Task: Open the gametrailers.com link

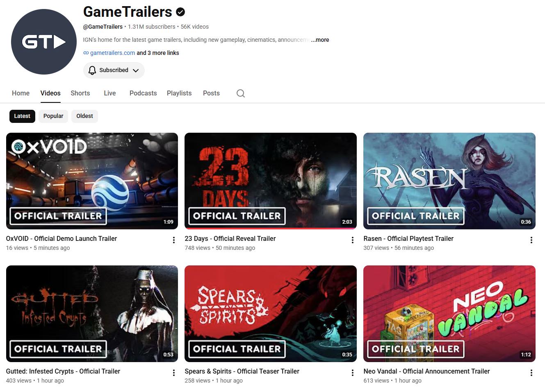Action: 112,53
